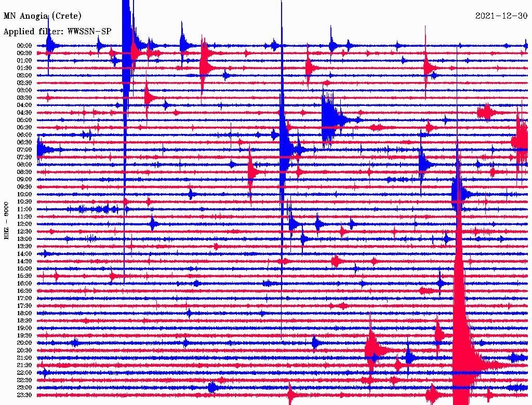Screen dimensions: 532x405
Task: Select the 17:00 time row label
Action: (24, 299)
